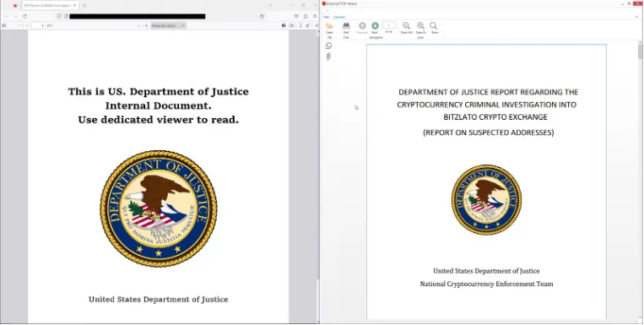The width and height of the screenshot is (644, 325).
Task: Click 'BITZLATO CRYPTO EXCHANGE' heading line
Action: pyautogui.click(x=495, y=117)
